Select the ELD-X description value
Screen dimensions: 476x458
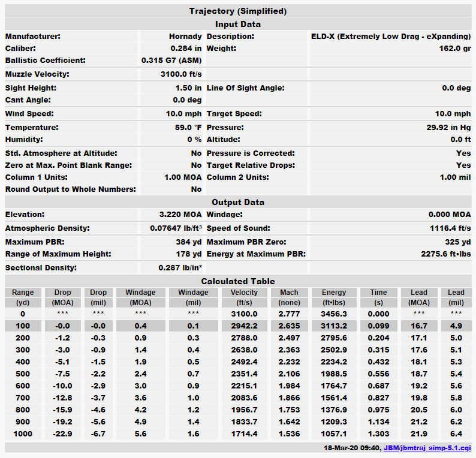(391, 37)
